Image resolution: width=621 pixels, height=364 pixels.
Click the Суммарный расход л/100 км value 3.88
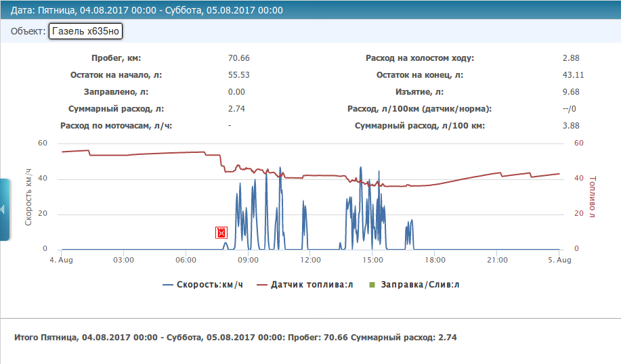pyautogui.click(x=571, y=126)
